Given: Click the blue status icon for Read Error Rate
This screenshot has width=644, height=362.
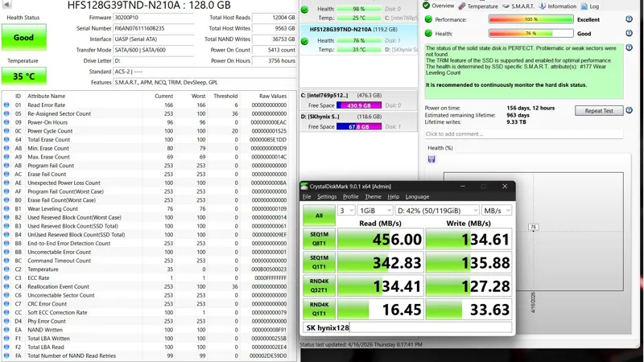Looking at the screenshot, I should [x=6, y=105].
